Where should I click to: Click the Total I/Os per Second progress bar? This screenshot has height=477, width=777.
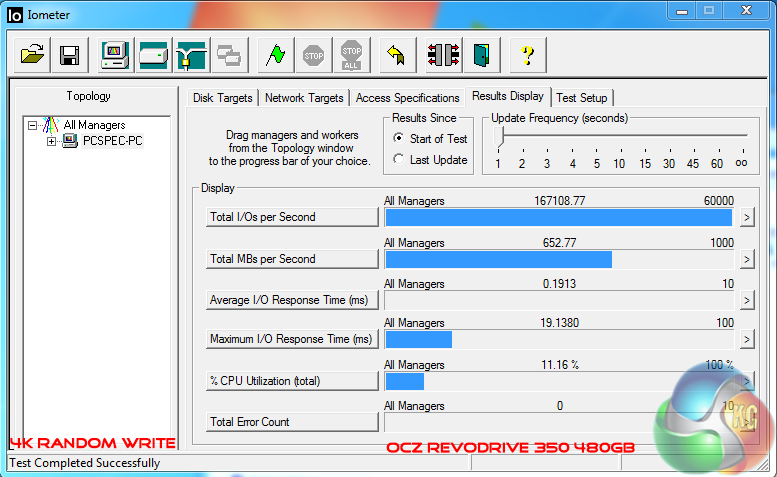tap(559, 217)
